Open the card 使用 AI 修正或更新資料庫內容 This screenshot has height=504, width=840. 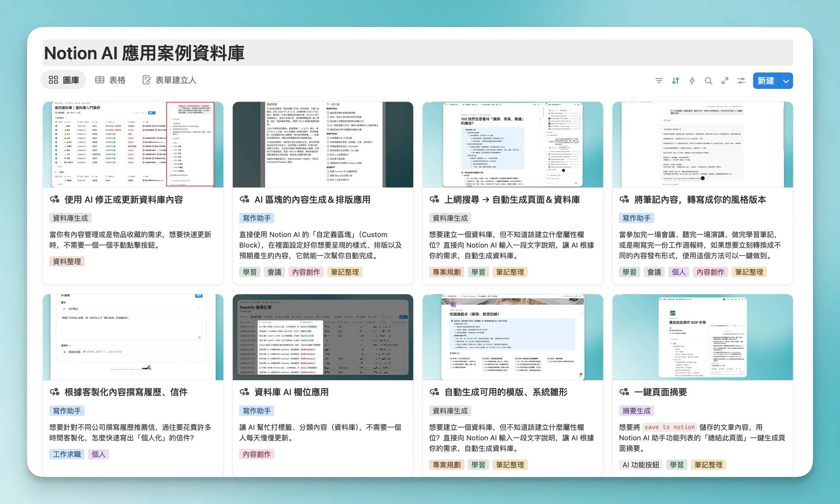click(124, 199)
